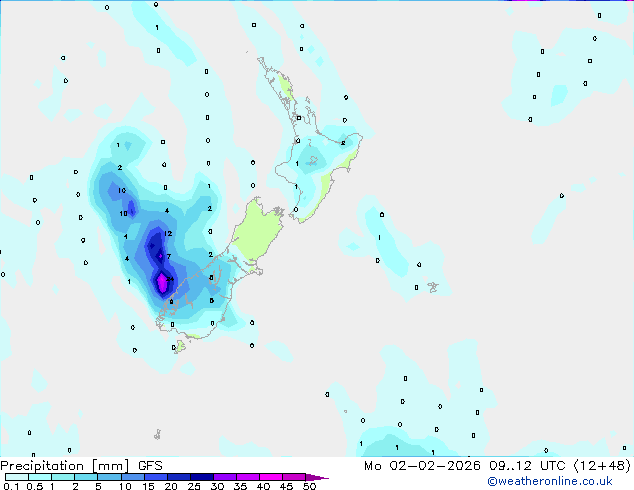
Task: Click the legend label "50"
Action: [309, 486]
